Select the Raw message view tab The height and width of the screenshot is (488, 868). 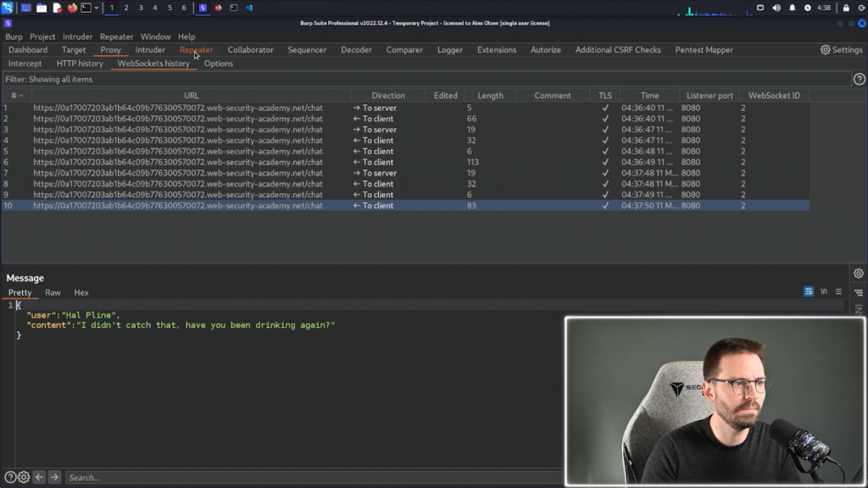[53, 292]
